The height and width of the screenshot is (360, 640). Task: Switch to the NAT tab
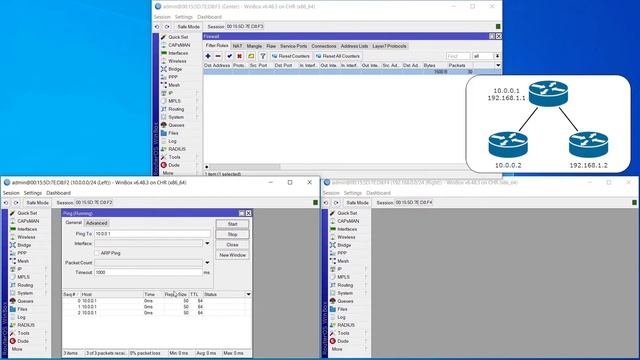237,46
